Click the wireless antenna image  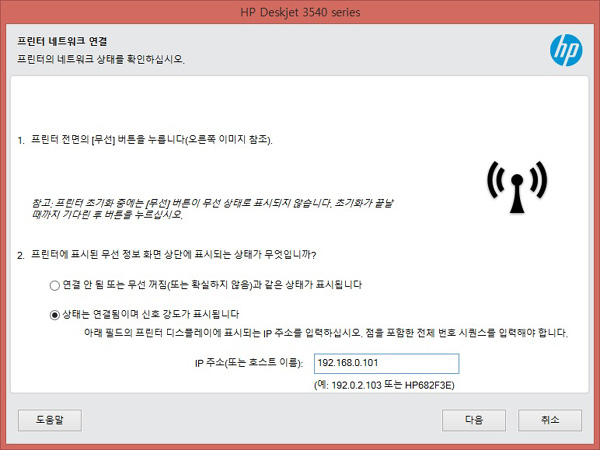517,187
